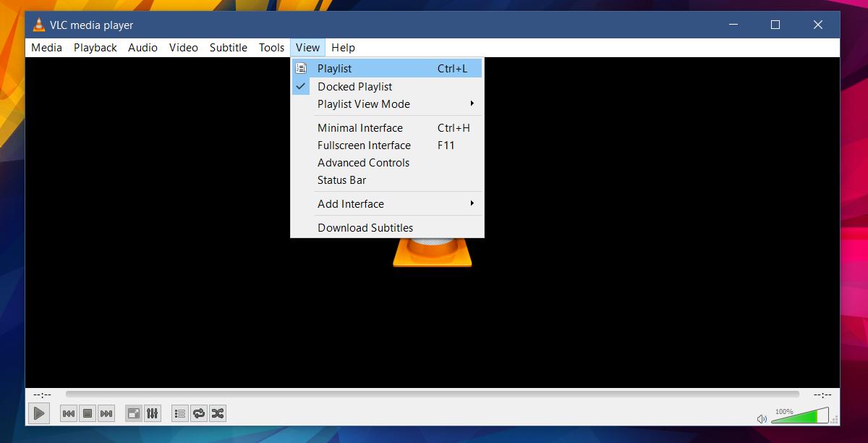This screenshot has height=443, width=868.
Task: Choose Download Subtitles
Action: click(387, 227)
